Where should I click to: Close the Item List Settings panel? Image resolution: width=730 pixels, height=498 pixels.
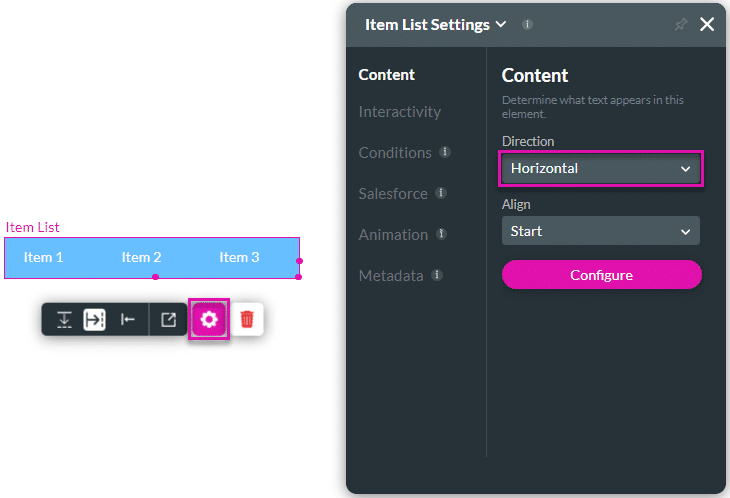point(707,25)
